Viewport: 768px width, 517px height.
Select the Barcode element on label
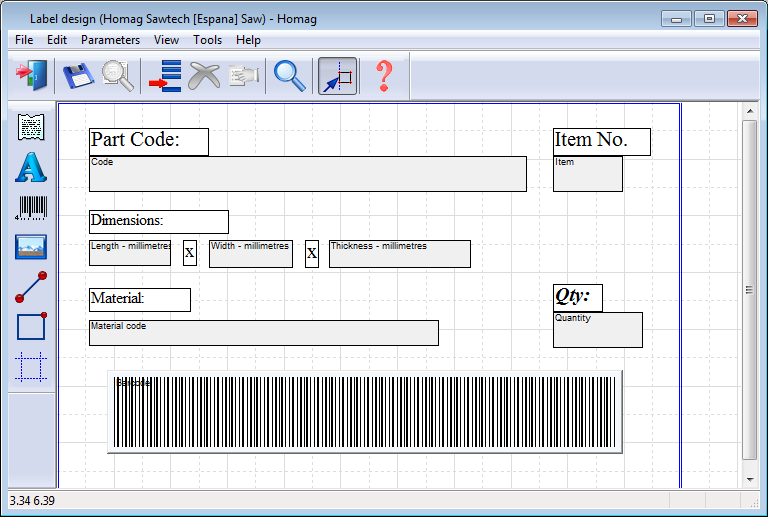coord(365,412)
